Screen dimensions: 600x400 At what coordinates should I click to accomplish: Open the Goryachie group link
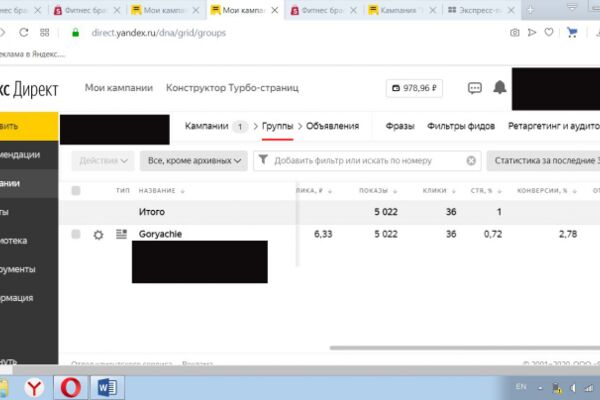(x=160, y=234)
